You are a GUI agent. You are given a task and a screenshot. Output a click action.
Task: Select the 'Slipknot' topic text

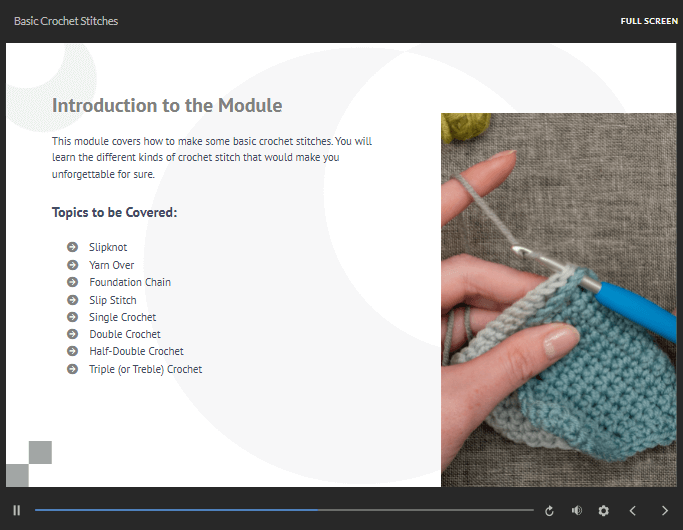tap(108, 247)
